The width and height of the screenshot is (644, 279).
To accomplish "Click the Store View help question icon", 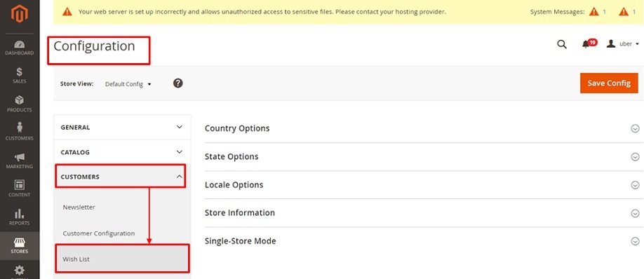I will pos(177,83).
